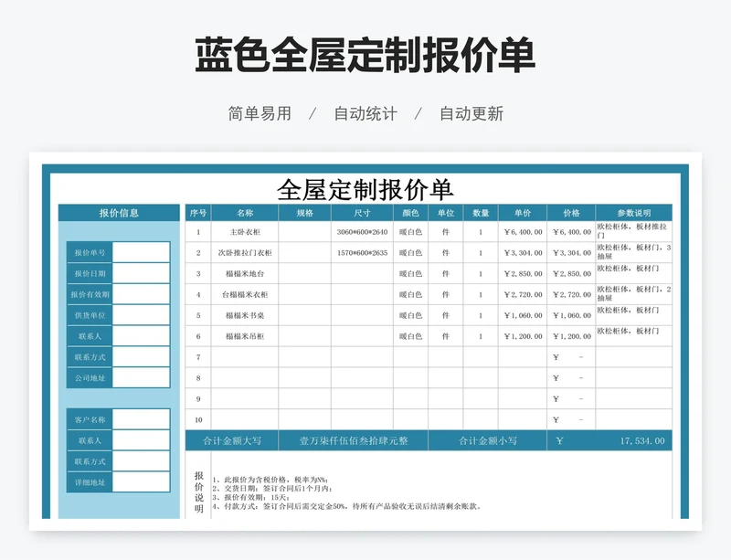
Task: Click note line 此报价为含税价格
Action: click(x=270, y=480)
